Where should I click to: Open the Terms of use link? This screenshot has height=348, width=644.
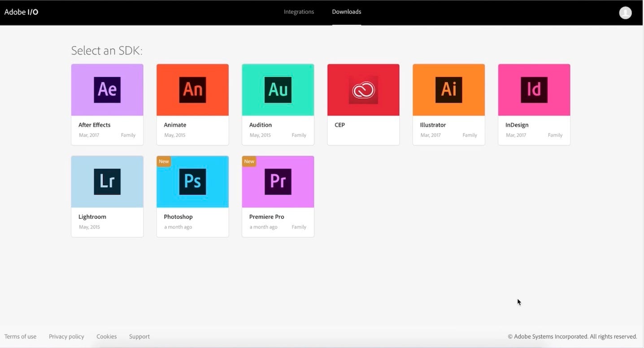[x=20, y=336]
